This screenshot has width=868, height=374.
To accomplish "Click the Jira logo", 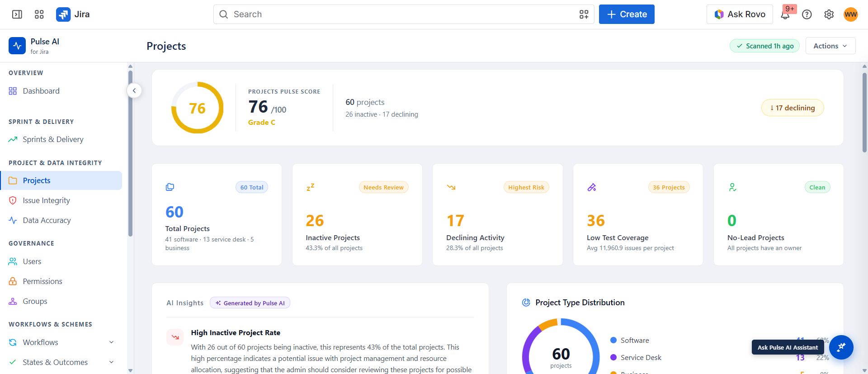I will (73, 14).
